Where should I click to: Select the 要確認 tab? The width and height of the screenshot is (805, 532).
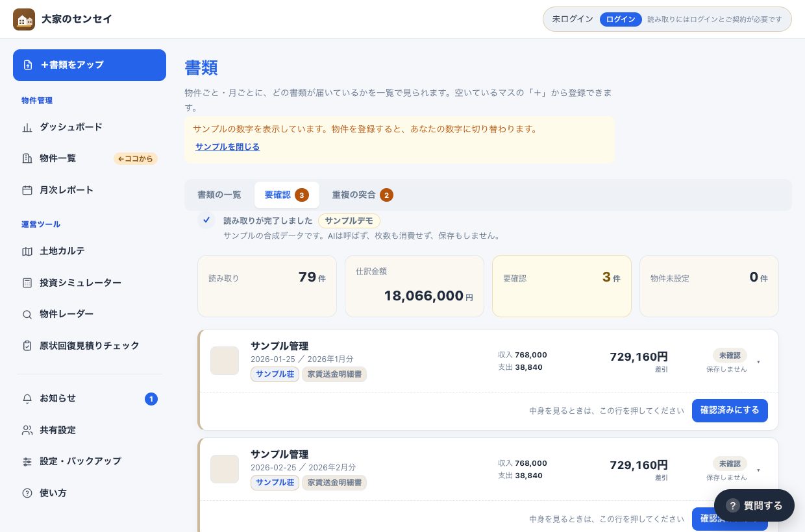tap(287, 195)
